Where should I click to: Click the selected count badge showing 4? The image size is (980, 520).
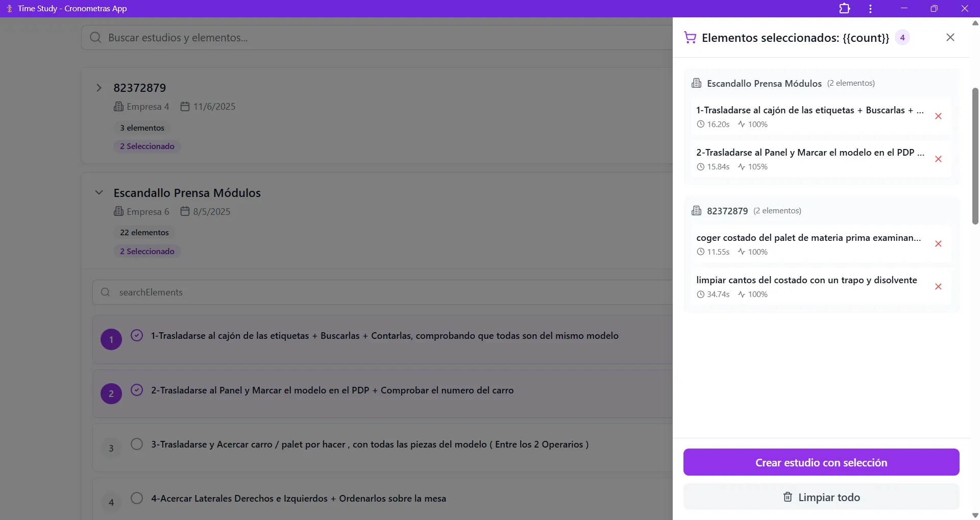click(902, 38)
